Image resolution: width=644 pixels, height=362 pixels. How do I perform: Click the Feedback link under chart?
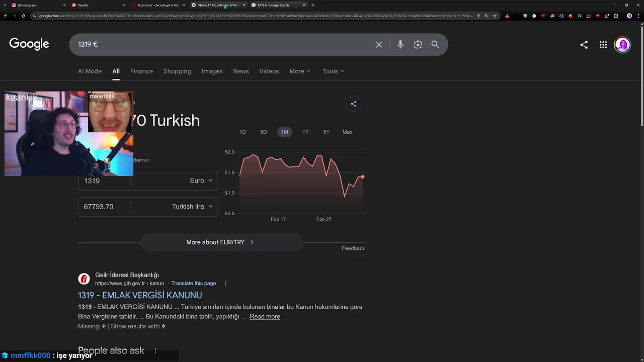(x=353, y=248)
